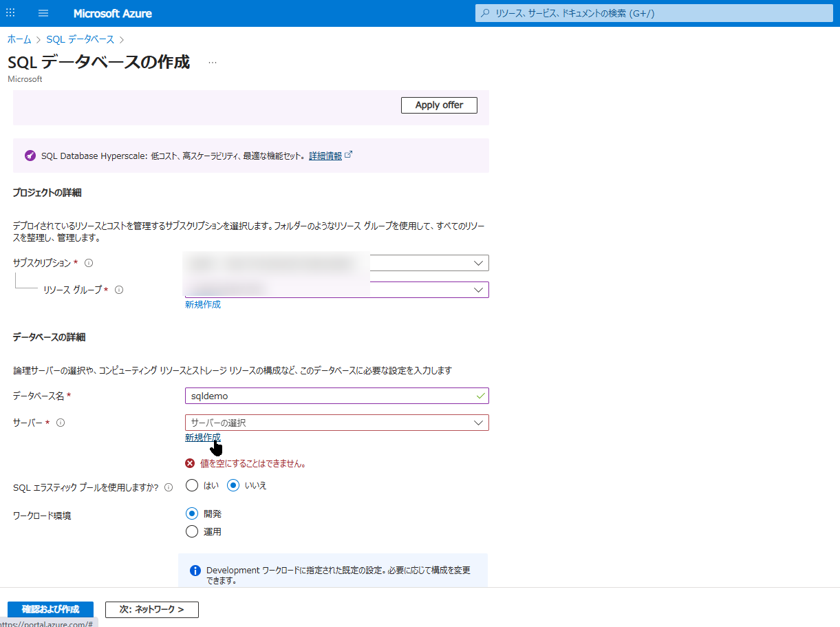Open the Azure apps grid icon
The height and width of the screenshot is (627, 840).
pos(10,13)
